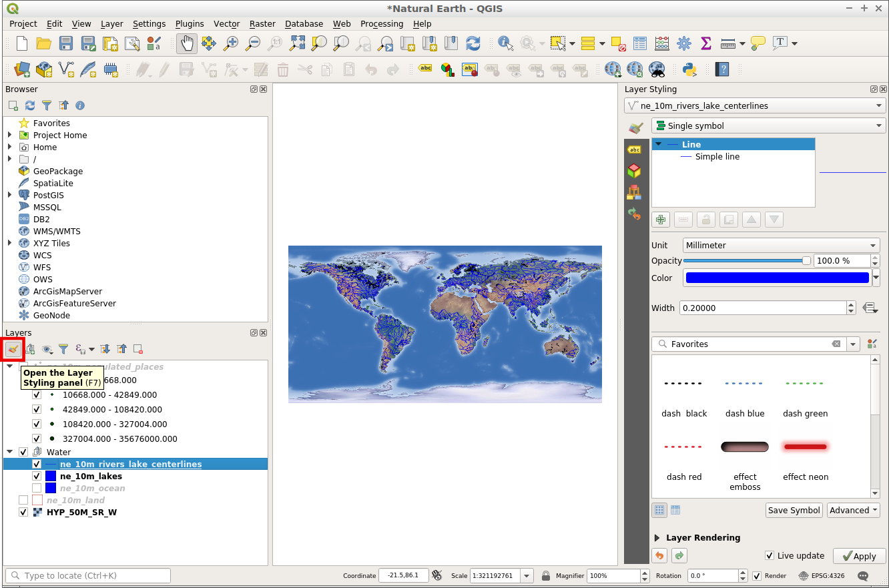Click the Labels tab in Layer Styling
This screenshot has height=588, width=889.
point(634,150)
